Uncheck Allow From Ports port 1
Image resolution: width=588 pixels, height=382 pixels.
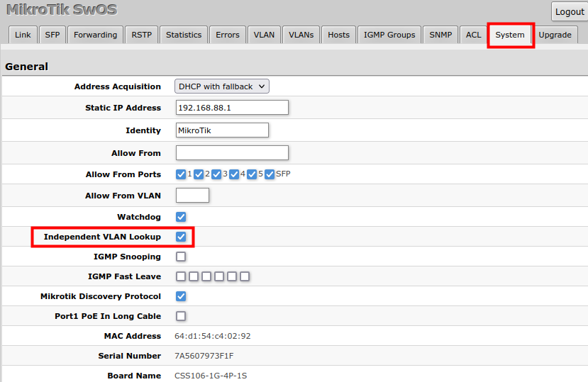tap(181, 174)
